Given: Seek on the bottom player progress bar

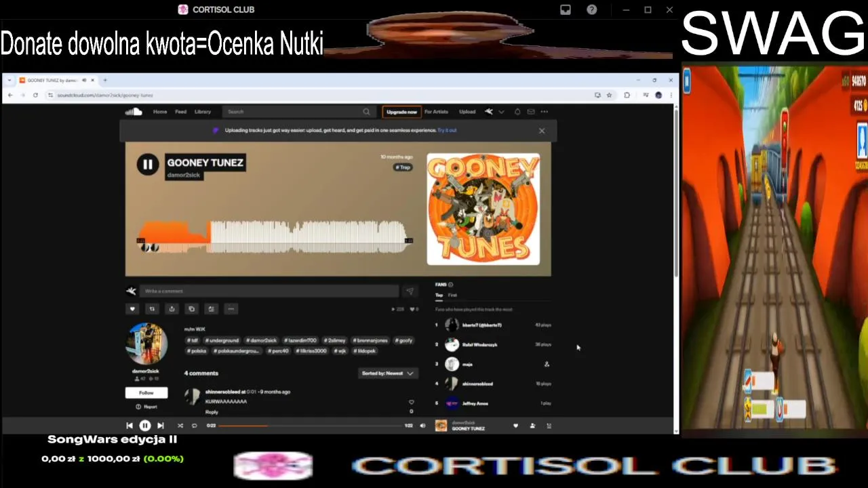Looking at the screenshot, I should [311, 426].
